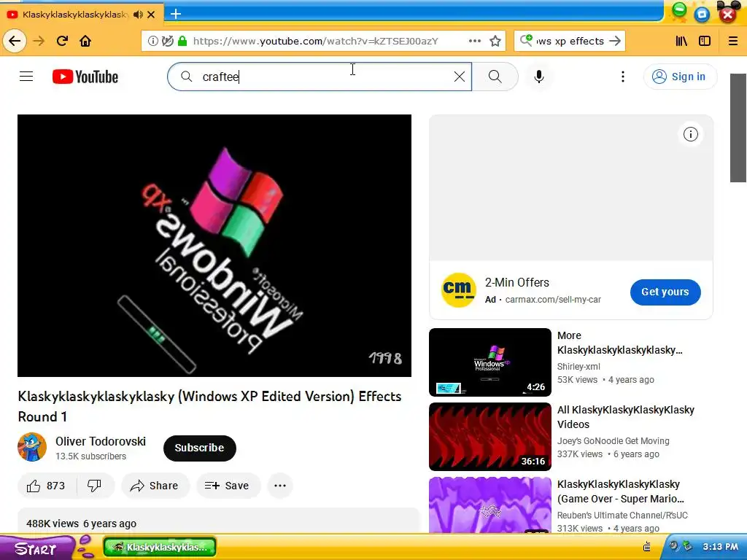Sign in to YouTube

680,76
